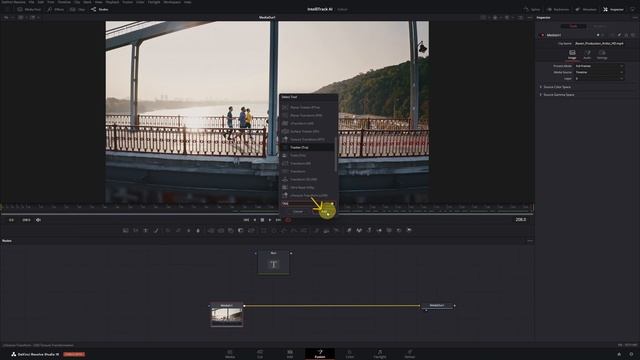Open the Fusion menu
The height and width of the screenshot is (360, 640).
click(127, 2)
